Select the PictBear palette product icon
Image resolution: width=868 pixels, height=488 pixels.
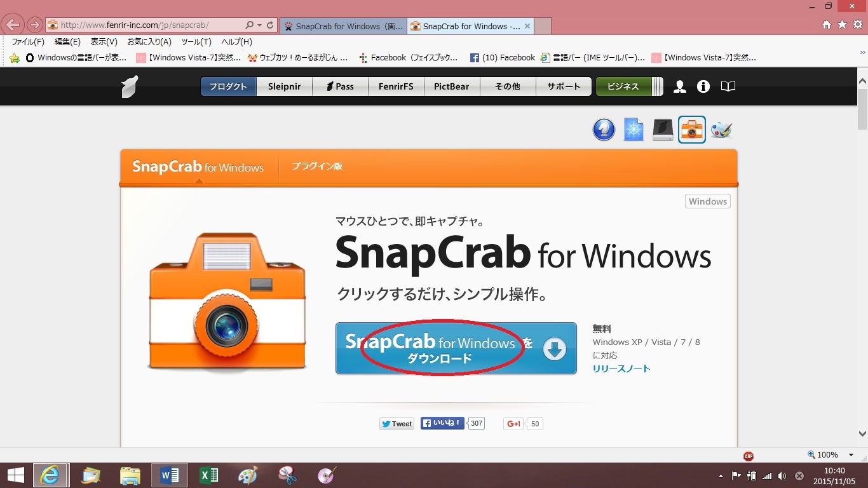pyautogui.click(x=721, y=130)
